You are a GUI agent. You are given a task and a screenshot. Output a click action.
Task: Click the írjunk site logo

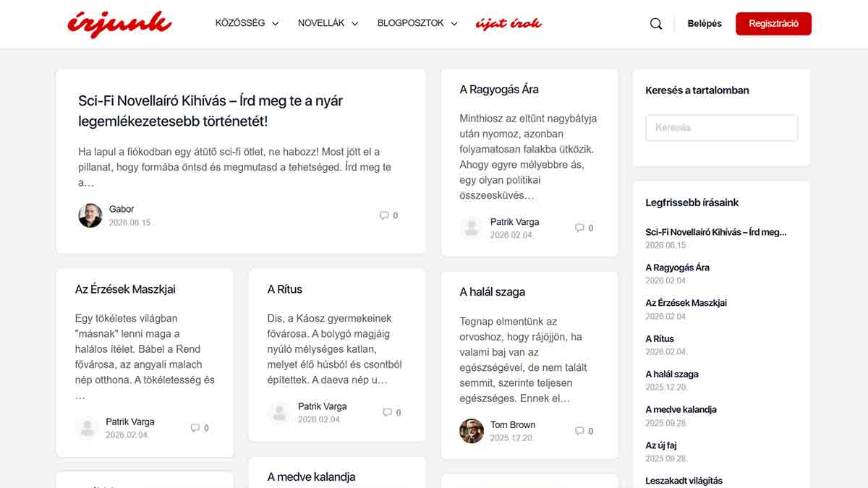click(x=119, y=24)
